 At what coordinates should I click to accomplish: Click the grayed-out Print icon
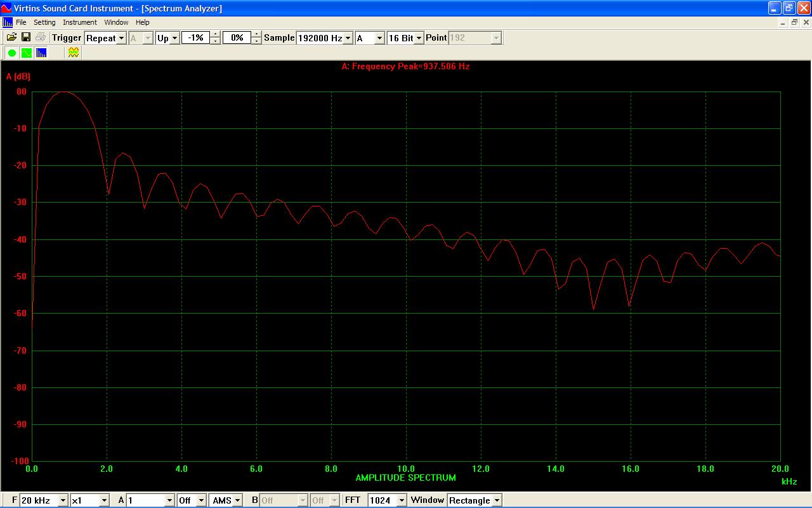(x=41, y=37)
